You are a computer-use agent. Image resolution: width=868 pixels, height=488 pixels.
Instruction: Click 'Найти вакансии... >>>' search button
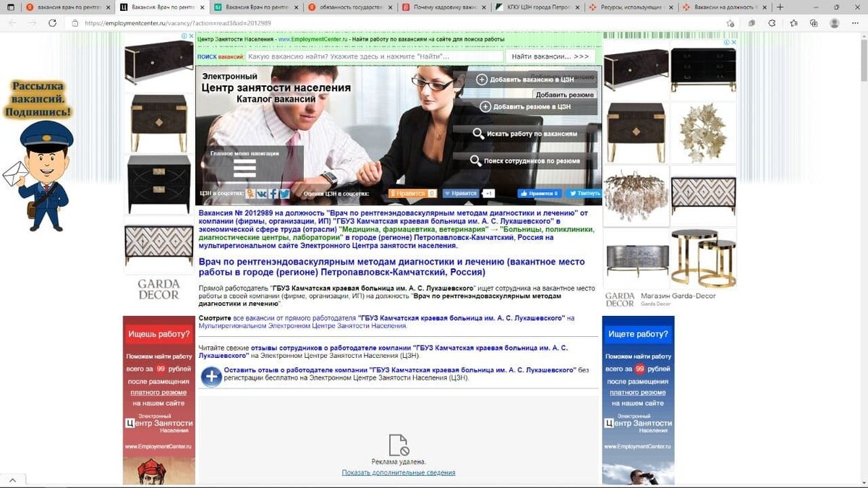tap(550, 56)
